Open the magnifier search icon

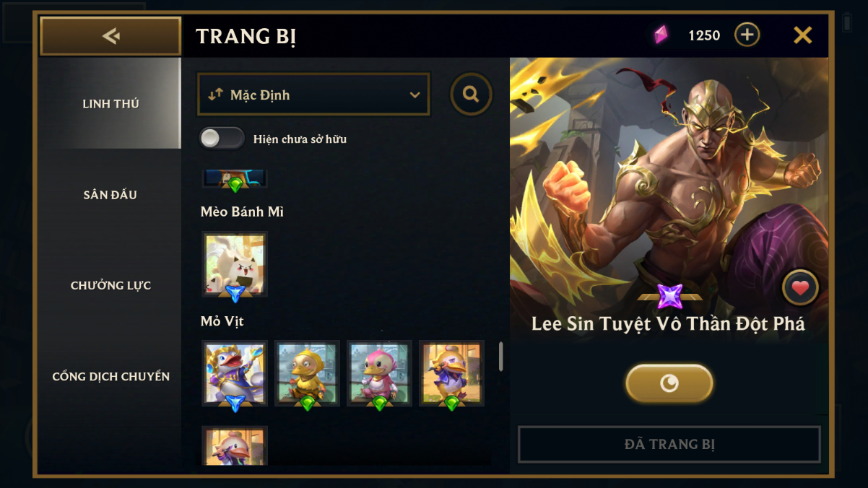(472, 94)
